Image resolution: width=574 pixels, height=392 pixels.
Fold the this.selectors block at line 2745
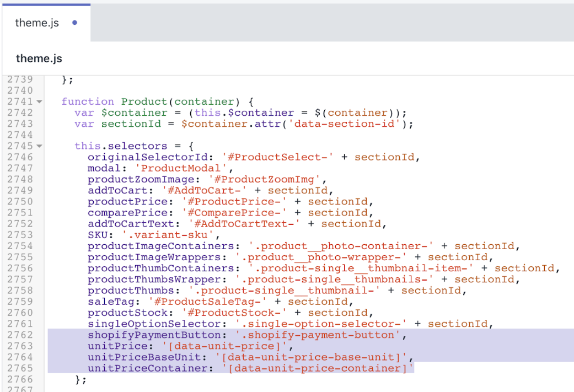point(39,146)
